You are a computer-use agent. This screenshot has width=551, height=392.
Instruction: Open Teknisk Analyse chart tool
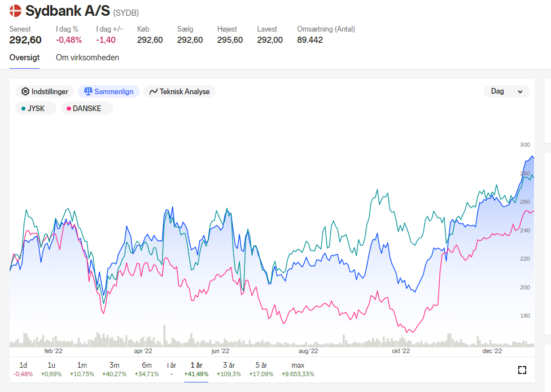pyautogui.click(x=179, y=91)
